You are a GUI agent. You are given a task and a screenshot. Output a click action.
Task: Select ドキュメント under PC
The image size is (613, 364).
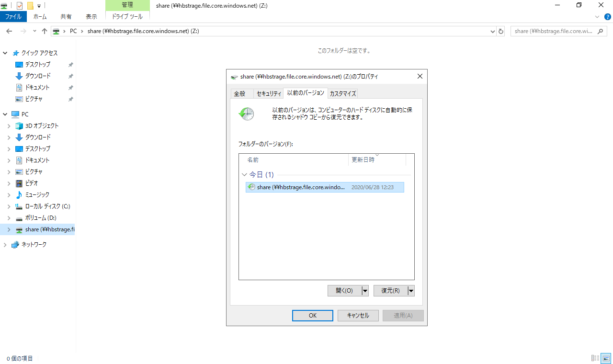pyautogui.click(x=37, y=160)
